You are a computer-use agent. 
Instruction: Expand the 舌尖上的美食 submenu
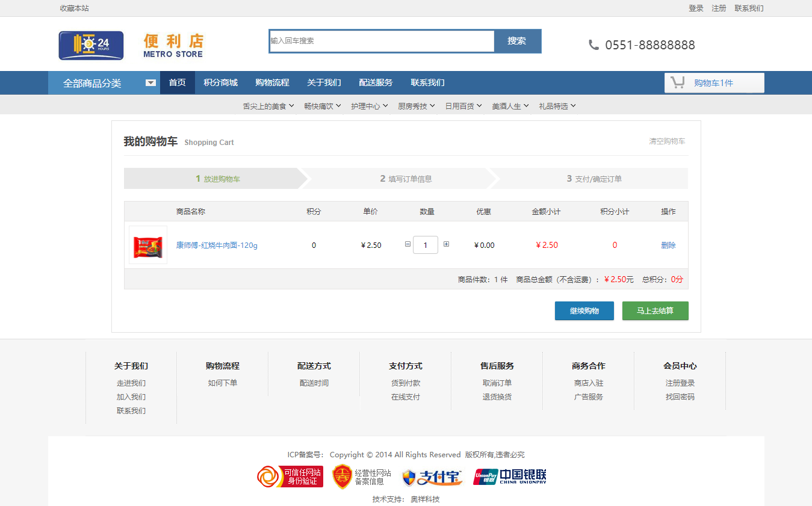click(x=268, y=106)
